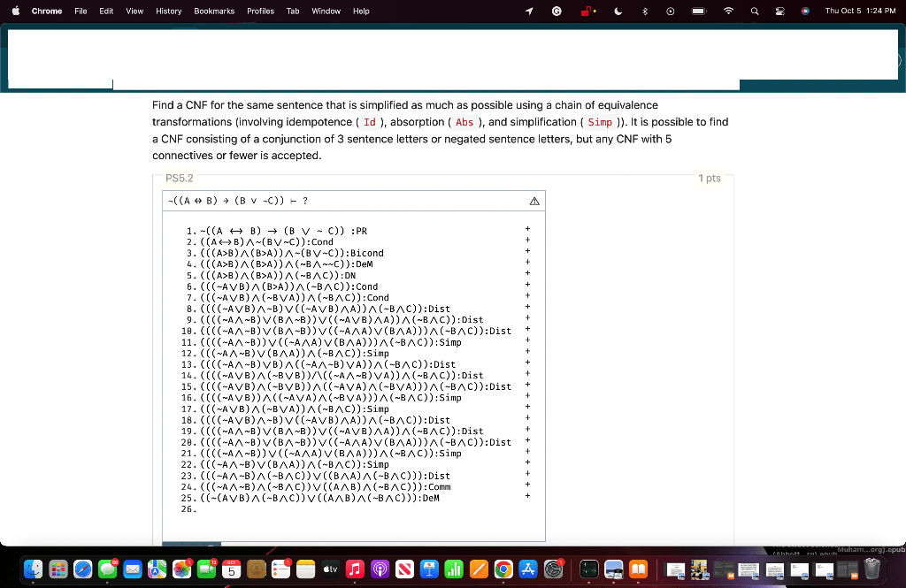This screenshot has width=906, height=588.
Task: Open the History menu
Action: pyautogui.click(x=168, y=11)
